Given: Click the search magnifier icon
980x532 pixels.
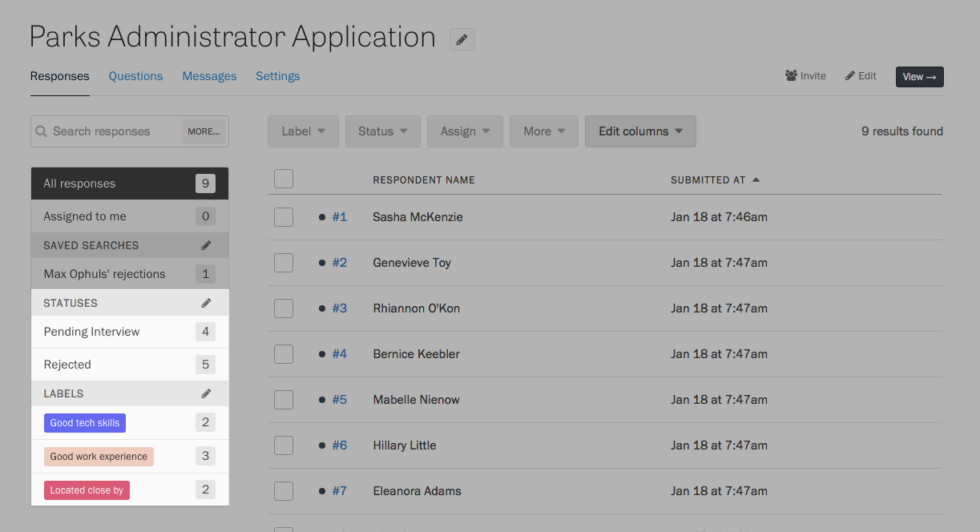Looking at the screenshot, I should pyautogui.click(x=42, y=131).
